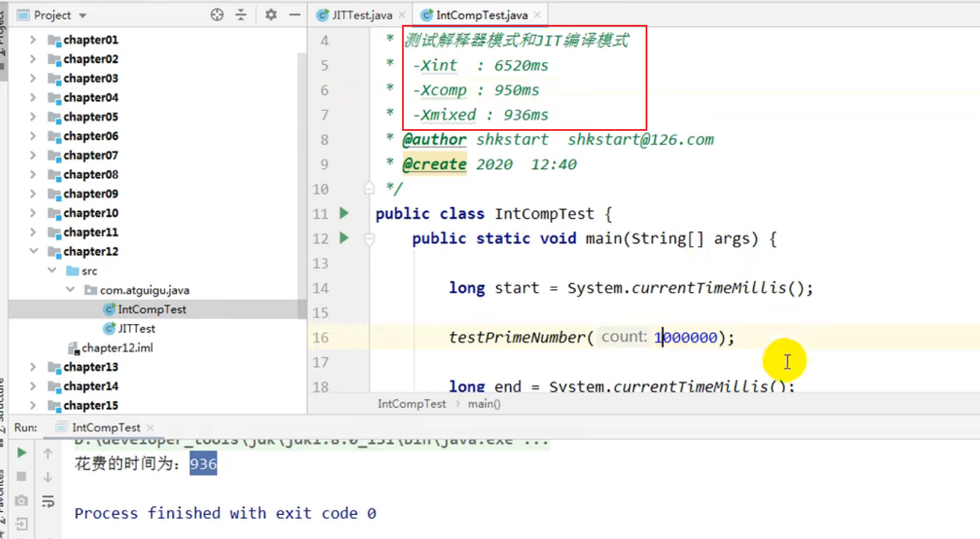980x539 pixels.
Task: Open IntCompTest class in project tree
Action: (x=152, y=309)
